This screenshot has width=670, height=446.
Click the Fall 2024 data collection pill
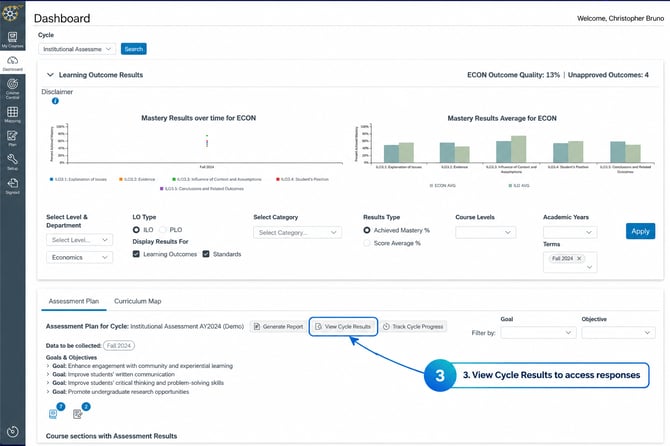[119, 346]
